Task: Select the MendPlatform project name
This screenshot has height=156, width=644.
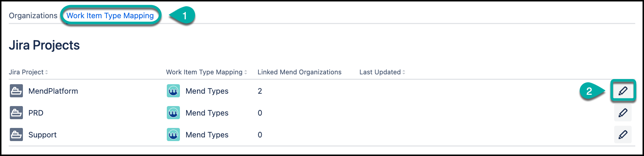Action: tap(53, 91)
